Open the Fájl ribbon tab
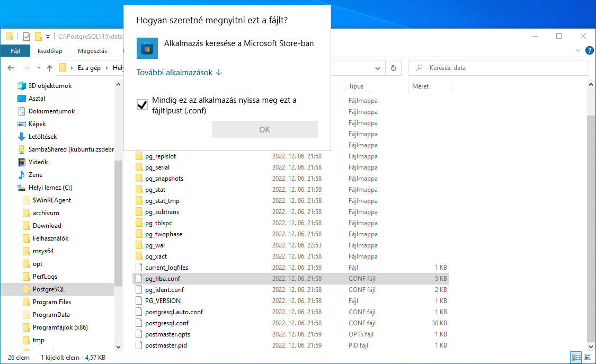 (15, 51)
